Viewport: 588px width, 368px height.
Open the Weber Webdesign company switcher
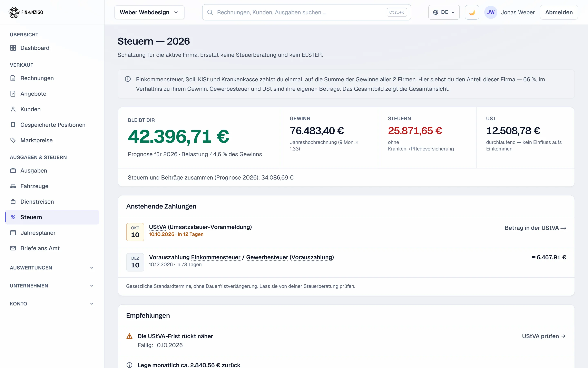[149, 12]
